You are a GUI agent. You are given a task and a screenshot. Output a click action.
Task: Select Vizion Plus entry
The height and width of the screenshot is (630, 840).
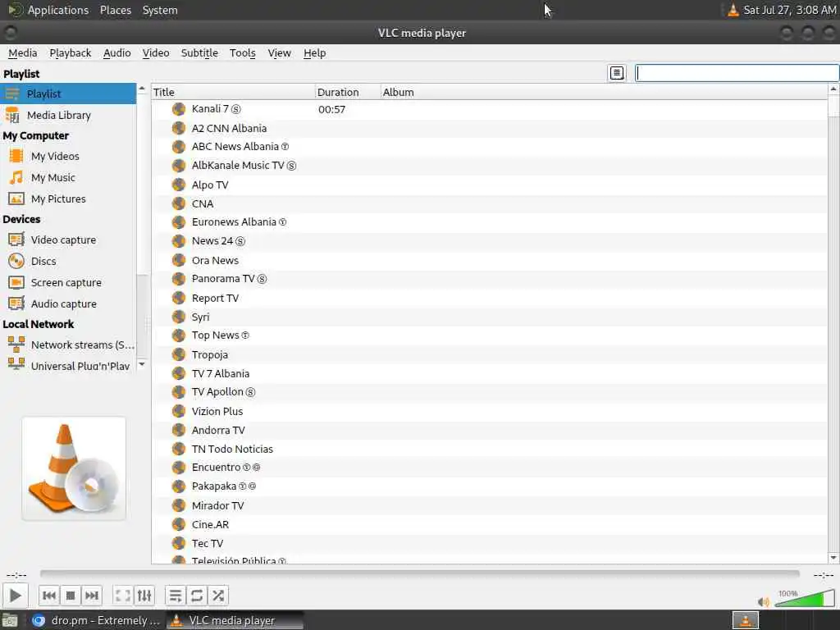[x=489, y=412]
